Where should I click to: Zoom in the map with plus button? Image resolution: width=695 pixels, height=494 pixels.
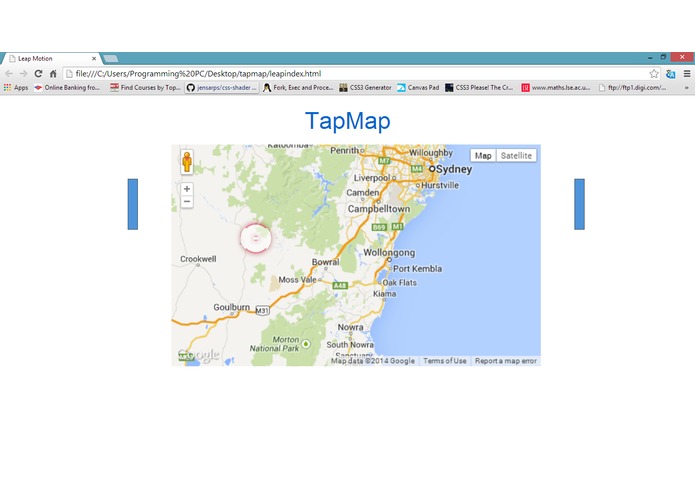click(187, 189)
